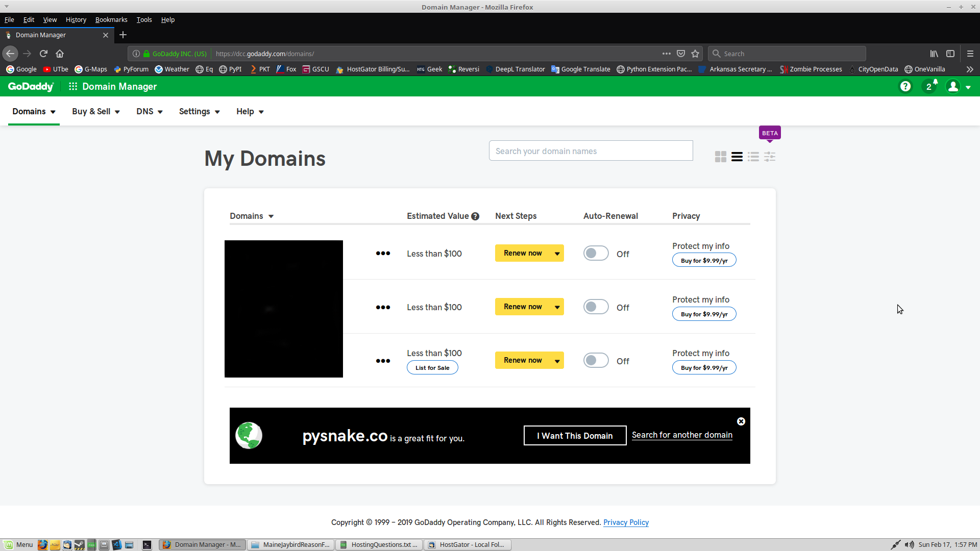Open the DNS navigation menu
Screen dimensions: 980x551
point(149,112)
